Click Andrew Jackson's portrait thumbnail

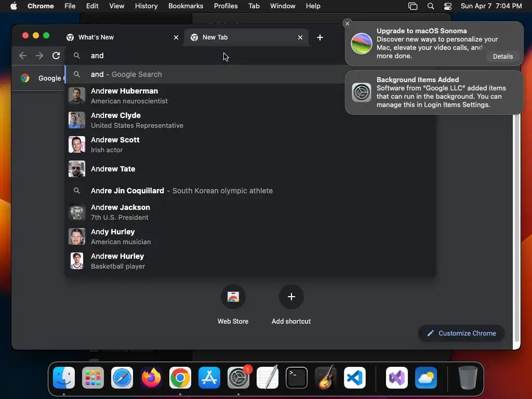pos(77,212)
